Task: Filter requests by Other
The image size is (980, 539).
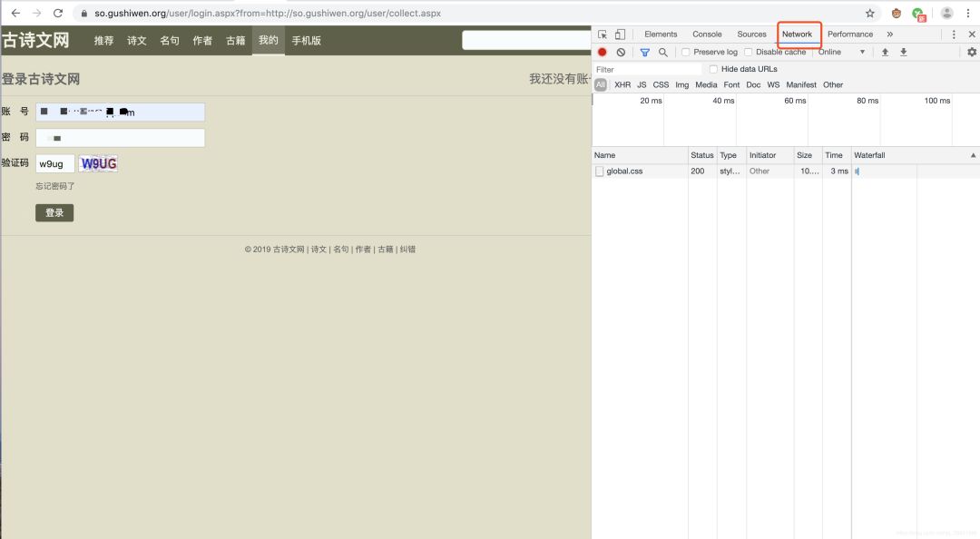Action: pyautogui.click(x=832, y=84)
